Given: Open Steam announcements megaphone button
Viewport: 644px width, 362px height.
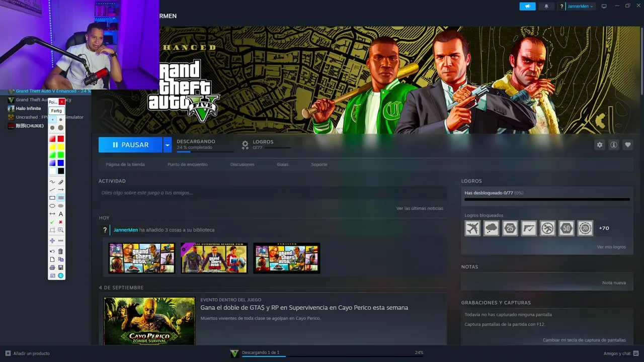Looking at the screenshot, I should pyautogui.click(x=527, y=6).
